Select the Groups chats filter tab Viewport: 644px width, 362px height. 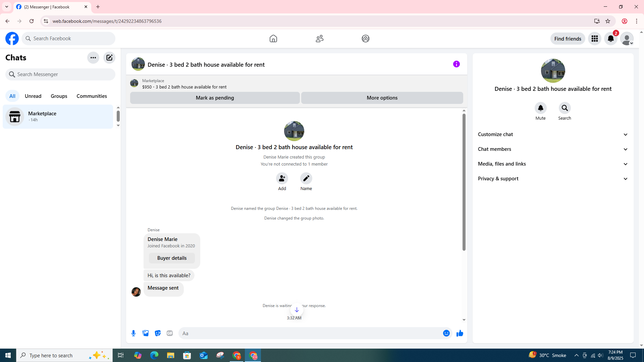(x=59, y=96)
